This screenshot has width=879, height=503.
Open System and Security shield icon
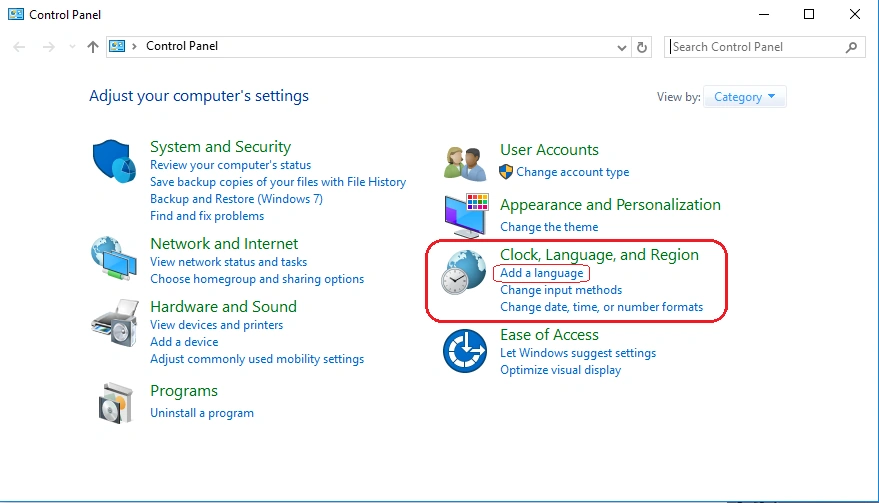114,161
